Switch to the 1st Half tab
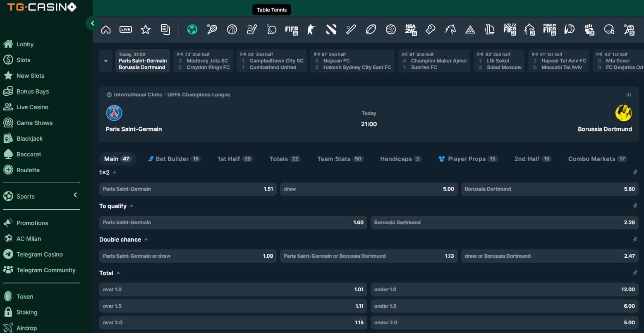 click(235, 159)
